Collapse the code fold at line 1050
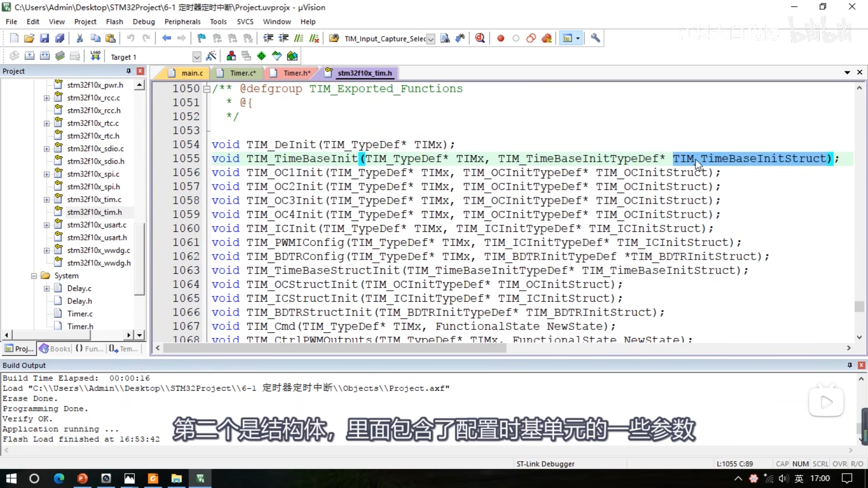This screenshot has height=488, width=868. [x=206, y=89]
